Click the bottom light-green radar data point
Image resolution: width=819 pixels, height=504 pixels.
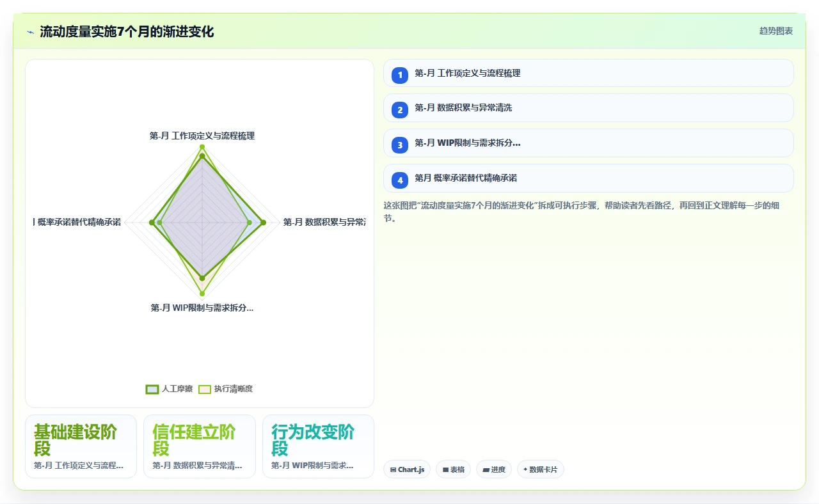tap(202, 294)
